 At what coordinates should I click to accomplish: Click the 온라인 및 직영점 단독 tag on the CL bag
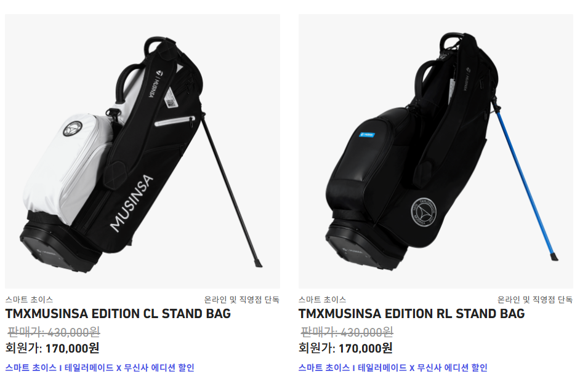coord(242,300)
